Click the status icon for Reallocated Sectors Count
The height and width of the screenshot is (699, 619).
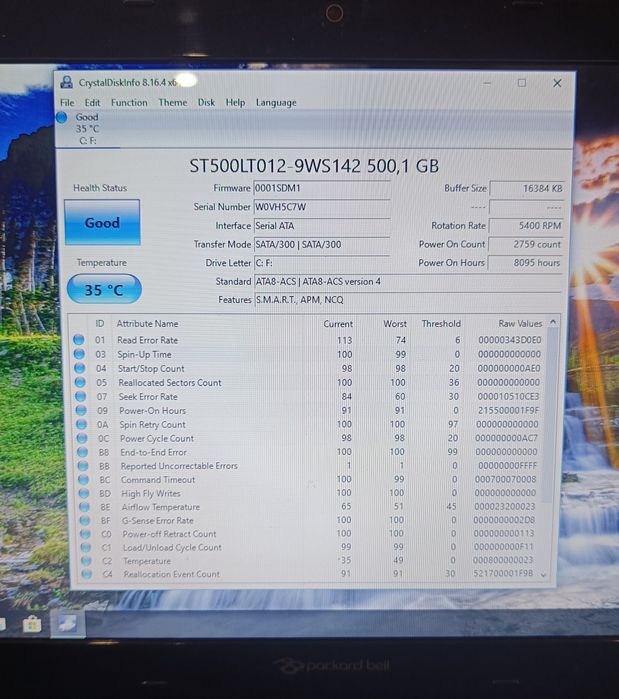(x=80, y=382)
